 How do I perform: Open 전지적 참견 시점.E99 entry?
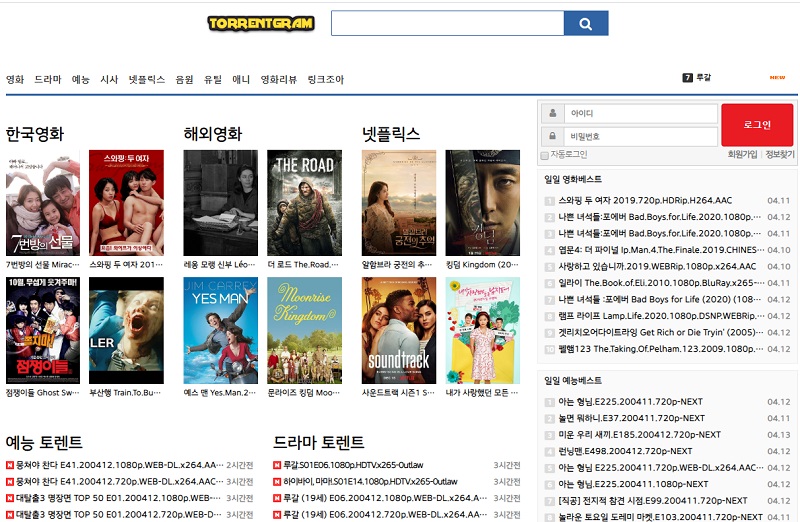(x=653, y=501)
